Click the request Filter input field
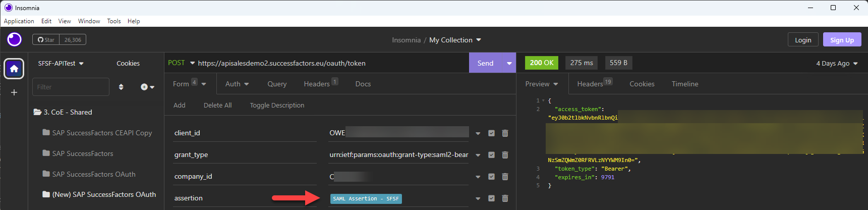 tap(71, 87)
